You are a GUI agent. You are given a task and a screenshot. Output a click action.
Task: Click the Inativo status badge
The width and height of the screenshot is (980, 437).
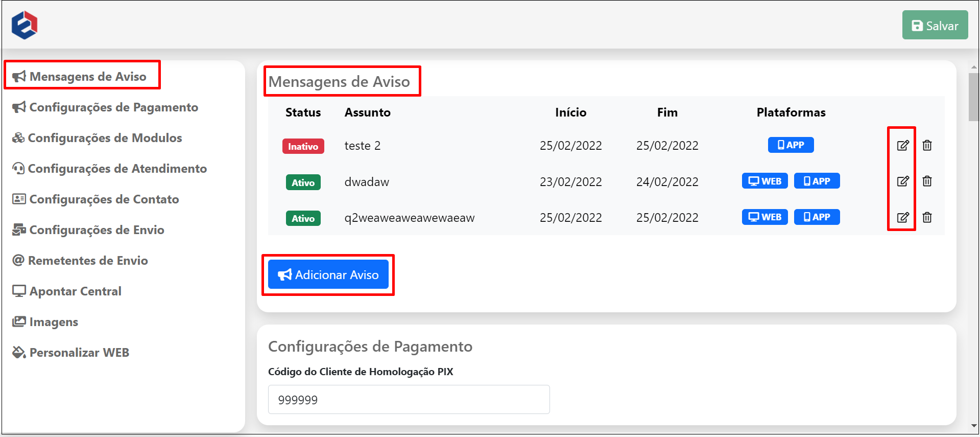coord(303,147)
